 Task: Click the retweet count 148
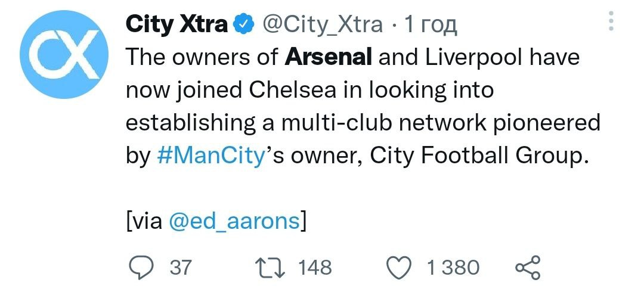314,268
